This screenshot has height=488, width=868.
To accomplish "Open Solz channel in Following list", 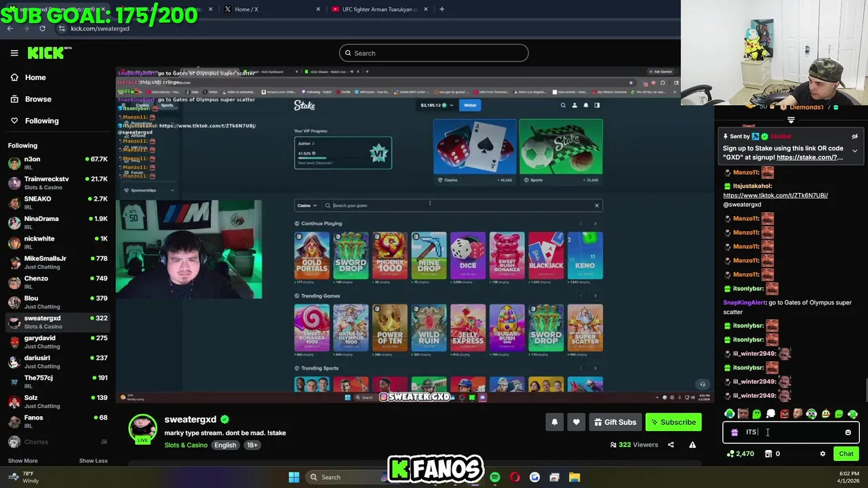I will [x=58, y=401].
